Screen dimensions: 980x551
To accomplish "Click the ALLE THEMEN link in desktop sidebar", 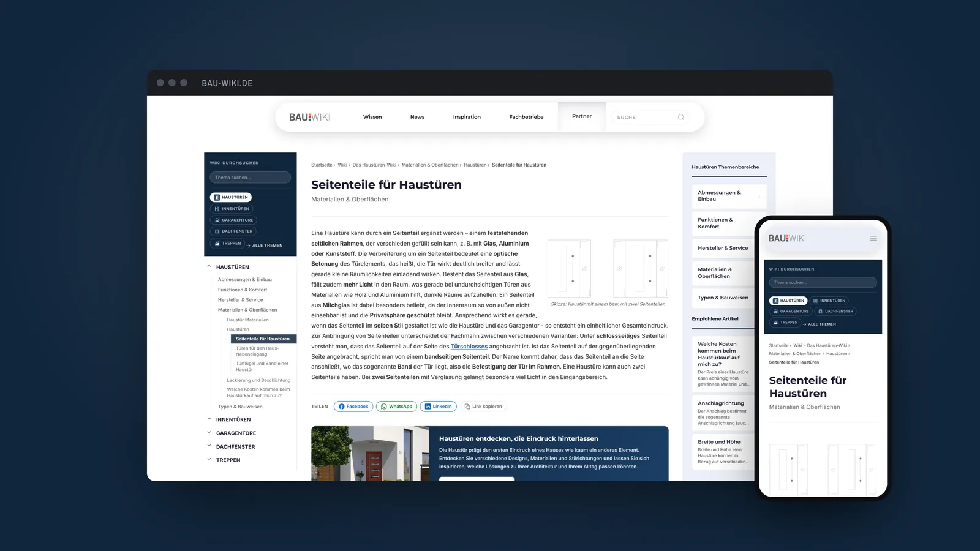I will [265, 246].
